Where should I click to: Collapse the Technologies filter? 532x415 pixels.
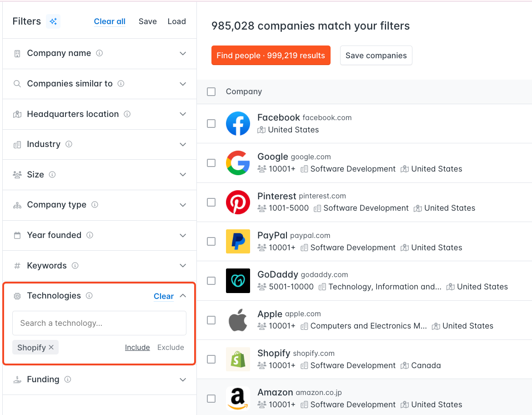tap(183, 296)
